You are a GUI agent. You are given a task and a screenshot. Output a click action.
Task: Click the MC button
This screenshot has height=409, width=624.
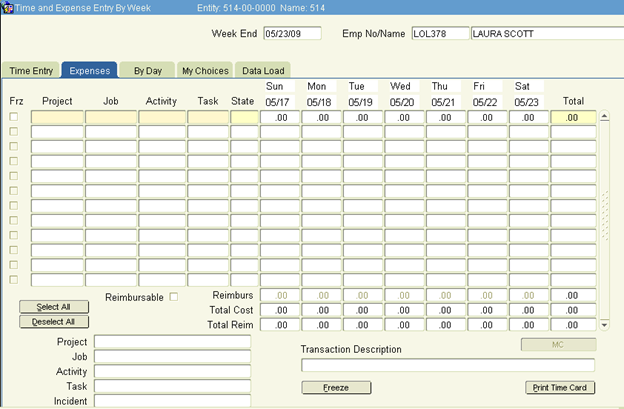pos(558,345)
